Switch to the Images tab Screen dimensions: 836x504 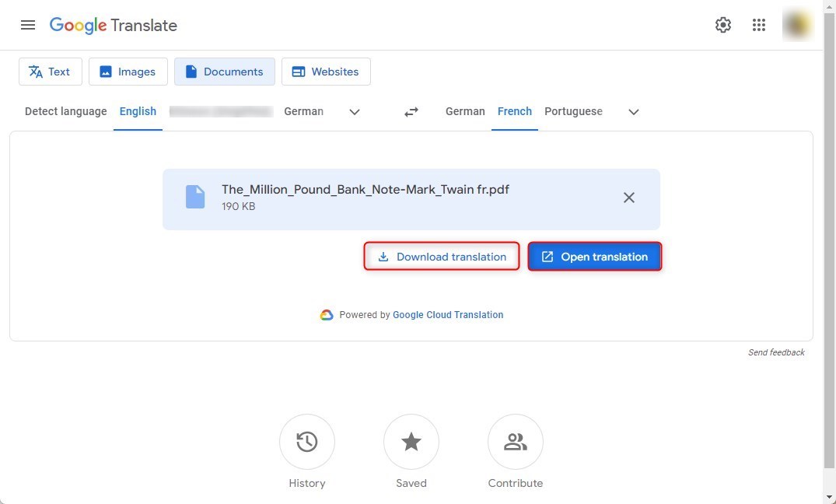pyautogui.click(x=128, y=72)
